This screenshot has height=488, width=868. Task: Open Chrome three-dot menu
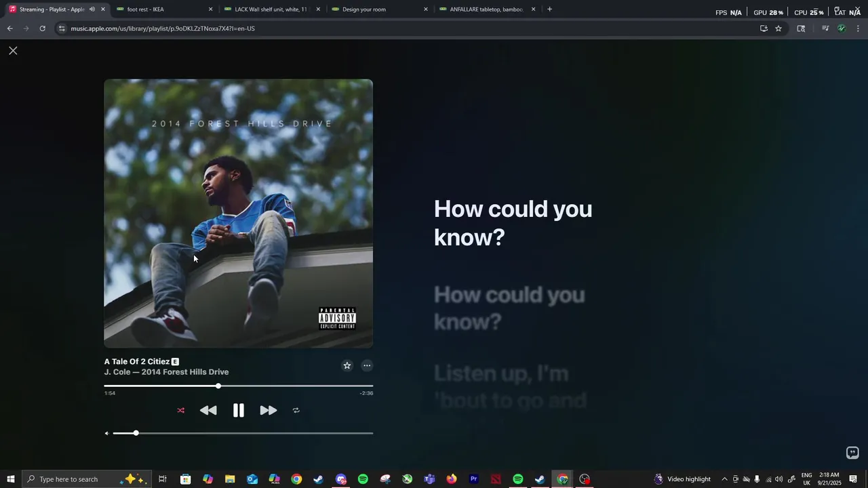point(859,28)
